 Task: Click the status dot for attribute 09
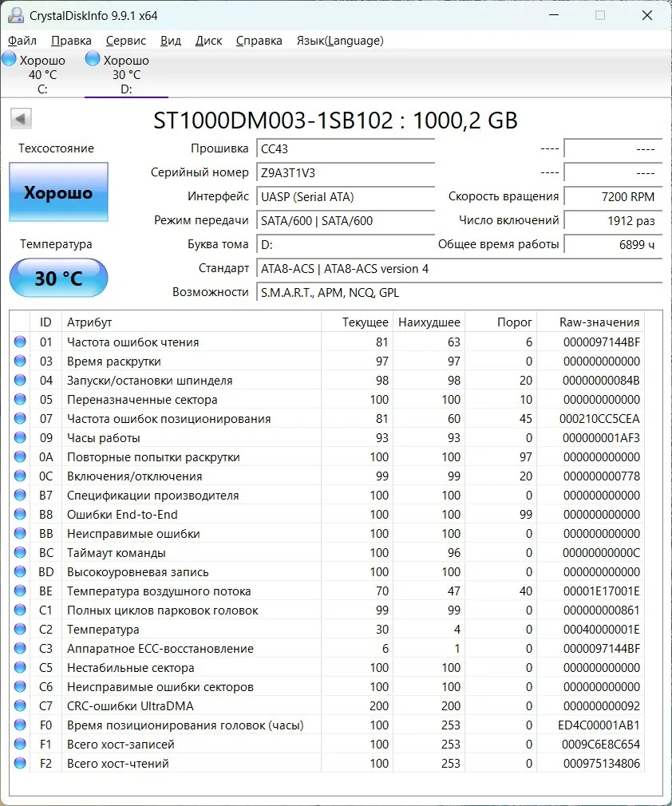click(20, 437)
